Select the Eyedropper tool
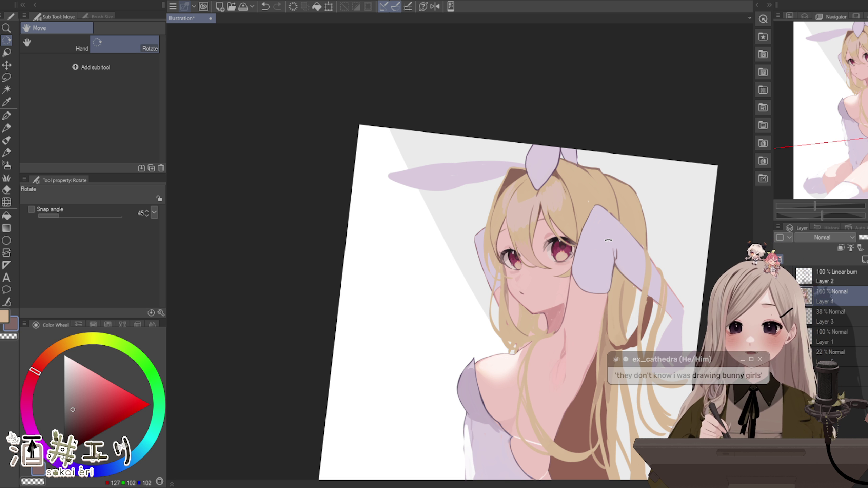Viewport: 868px width, 488px height. (x=6, y=102)
